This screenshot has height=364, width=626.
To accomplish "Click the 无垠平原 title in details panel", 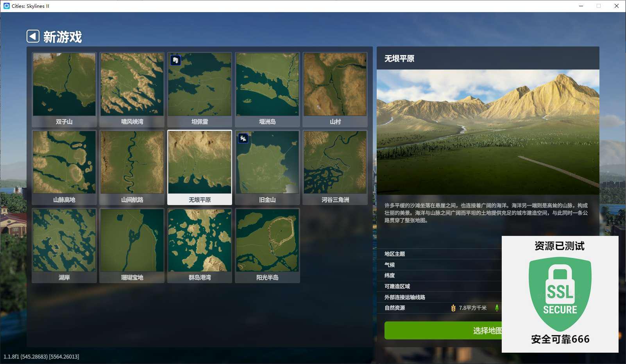I will [x=399, y=58].
